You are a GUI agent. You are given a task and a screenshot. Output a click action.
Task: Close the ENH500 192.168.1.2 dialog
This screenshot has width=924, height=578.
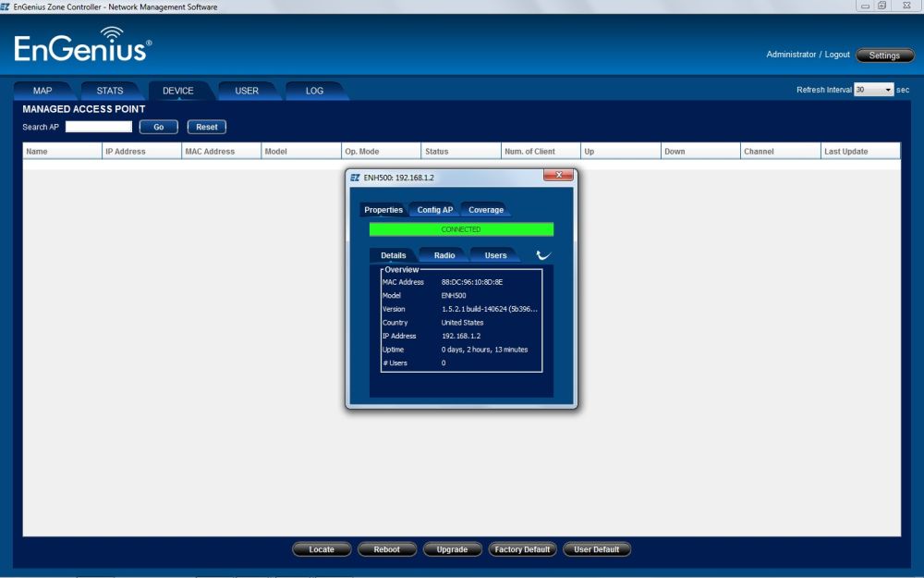pos(558,175)
